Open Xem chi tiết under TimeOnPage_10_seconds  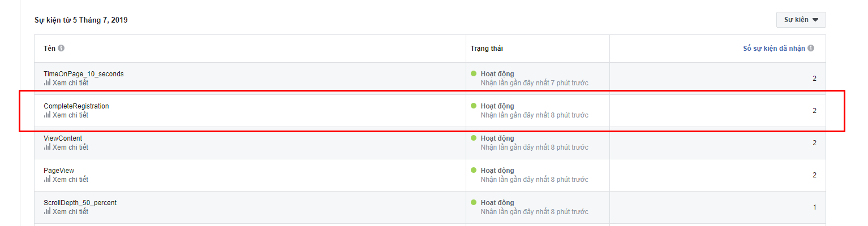[x=70, y=83]
